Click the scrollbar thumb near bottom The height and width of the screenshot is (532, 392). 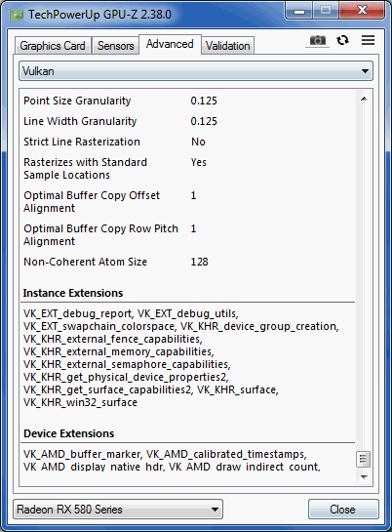(364, 459)
